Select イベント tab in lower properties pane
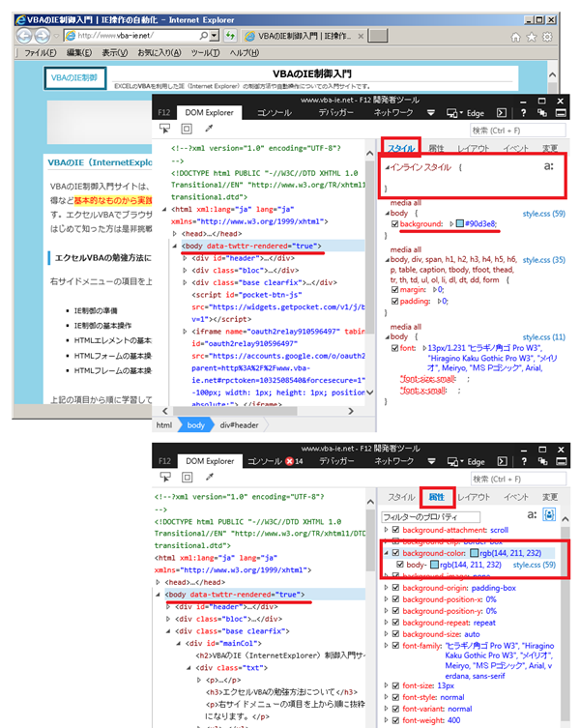 516,497
